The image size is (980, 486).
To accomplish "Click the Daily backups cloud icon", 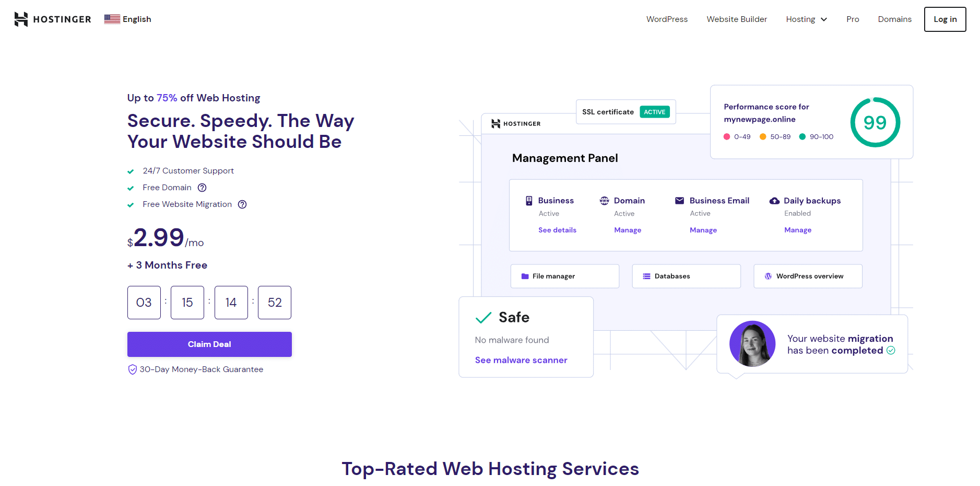I will [774, 201].
